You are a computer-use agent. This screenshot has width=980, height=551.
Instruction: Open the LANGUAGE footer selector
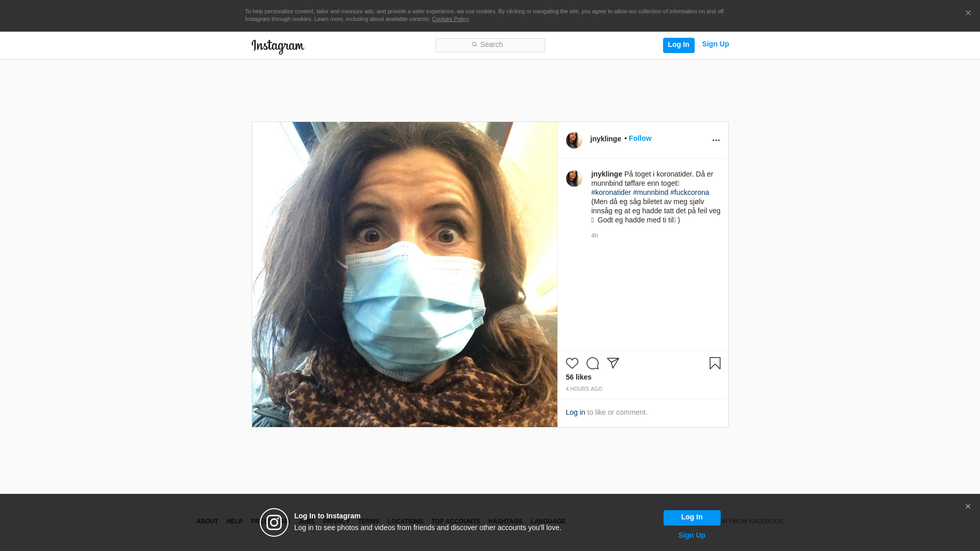point(548,521)
